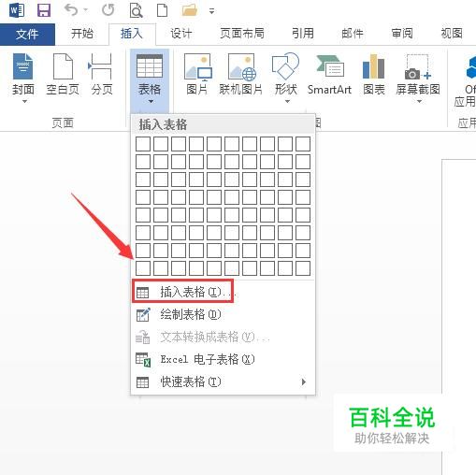The width and height of the screenshot is (476, 475).
Task: Insert a 图表 chart
Action: [374, 75]
